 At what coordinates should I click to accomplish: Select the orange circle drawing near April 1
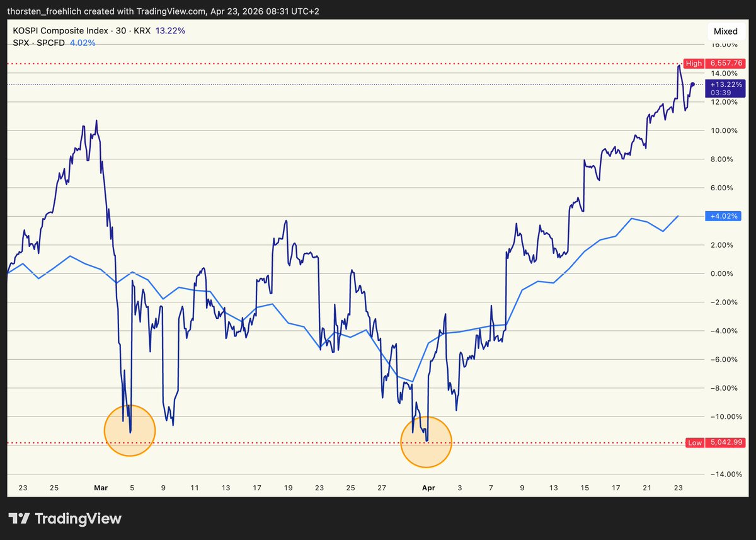click(x=427, y=442)
